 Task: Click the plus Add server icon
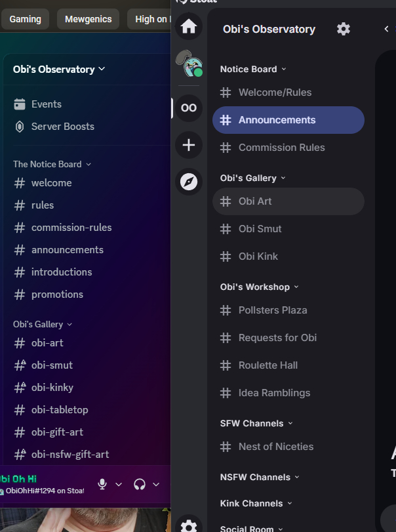pyautogui.click(x=189, y=145)
